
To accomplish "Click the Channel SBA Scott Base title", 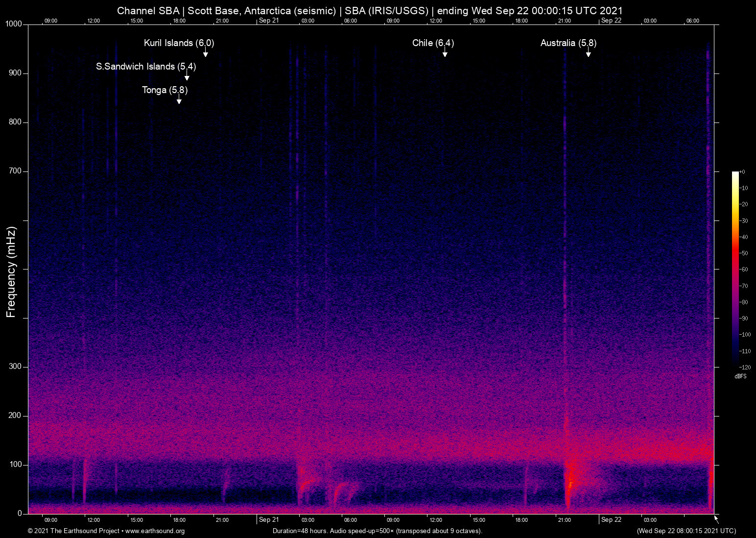I will 370,11.
